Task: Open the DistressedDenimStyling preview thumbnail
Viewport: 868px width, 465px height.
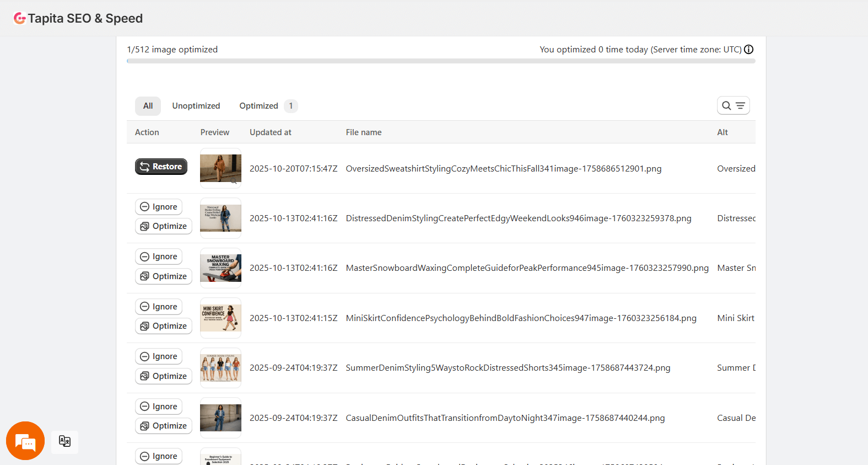Action: coord(220,218)
